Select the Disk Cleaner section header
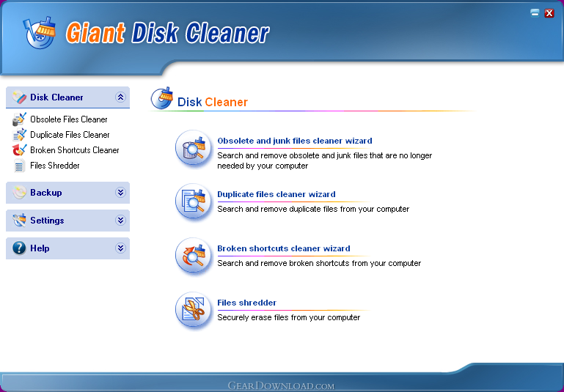This screenshot has height=392, width=564. coord(67,97)
